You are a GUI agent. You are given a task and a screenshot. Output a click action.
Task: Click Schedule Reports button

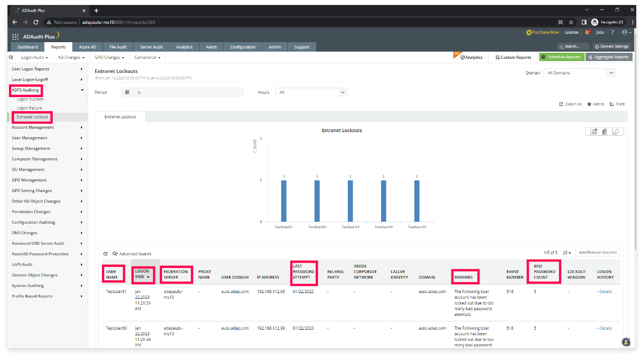[x=561, y=57]
